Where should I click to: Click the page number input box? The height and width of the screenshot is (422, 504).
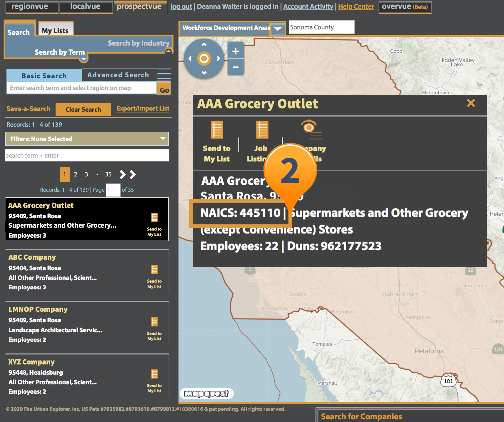113,190
